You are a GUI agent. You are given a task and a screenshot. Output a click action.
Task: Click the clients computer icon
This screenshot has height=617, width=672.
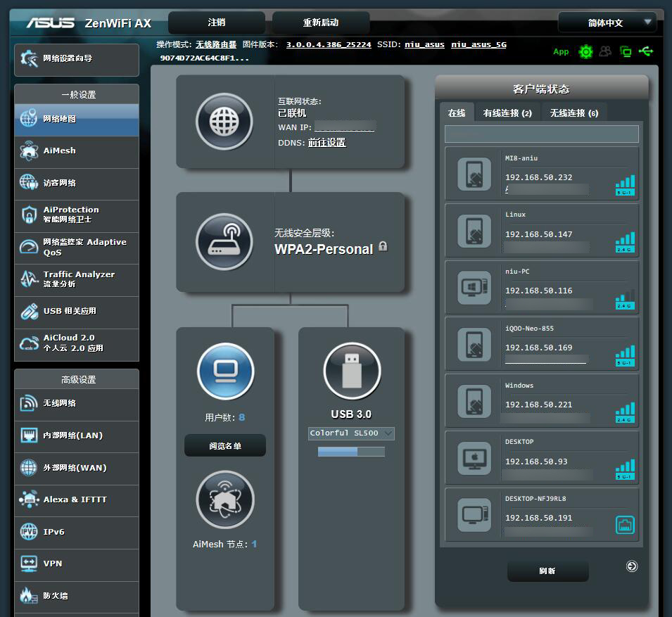point(226,371)
